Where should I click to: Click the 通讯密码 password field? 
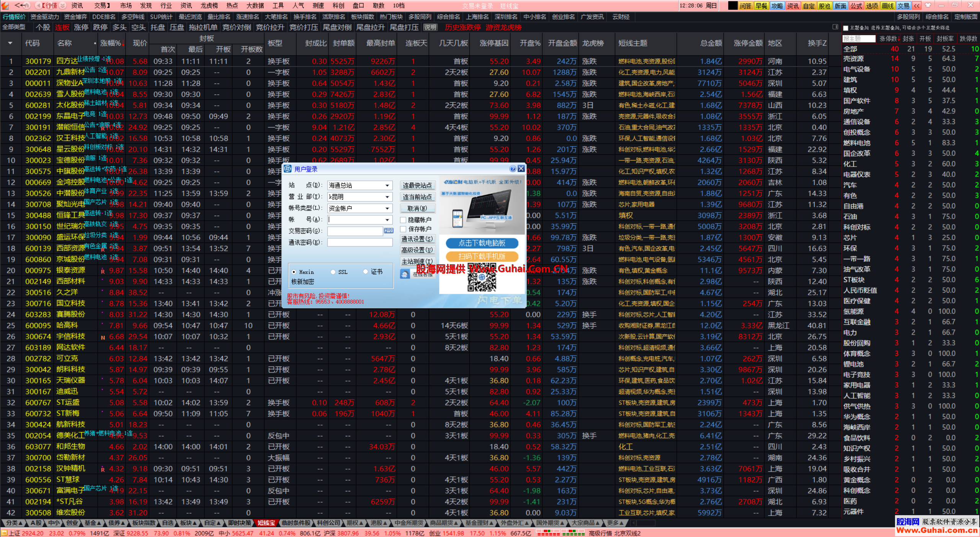[x=360, y=242]
